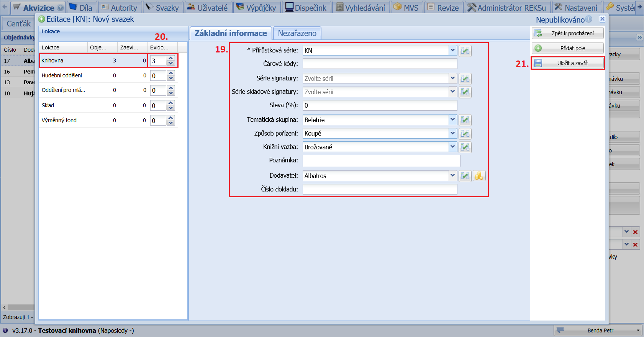Open the Vyhledávání module tab
The width and height of the screenshot is (644, 337).
click(x=361, y=8)
